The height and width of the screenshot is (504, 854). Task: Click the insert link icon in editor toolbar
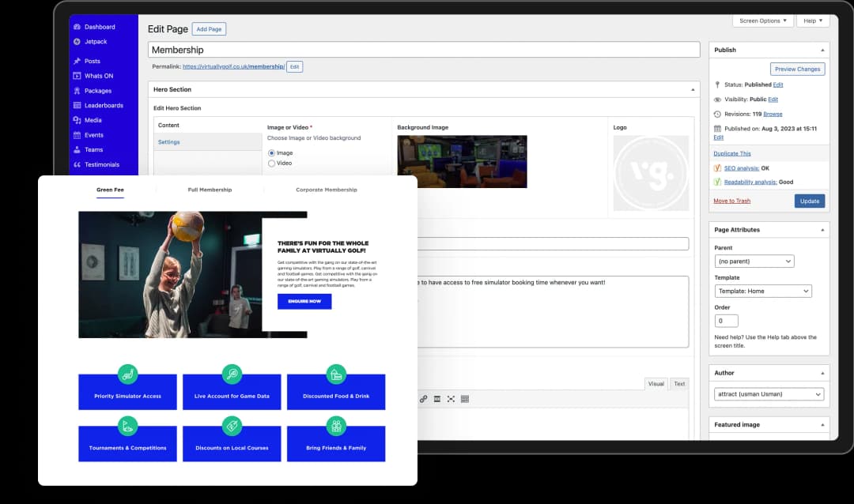(424, 399)
